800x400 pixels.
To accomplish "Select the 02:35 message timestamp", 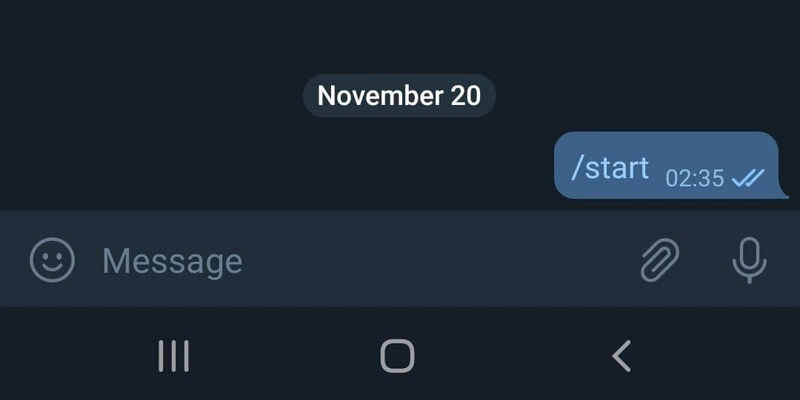I will [694, 179].
